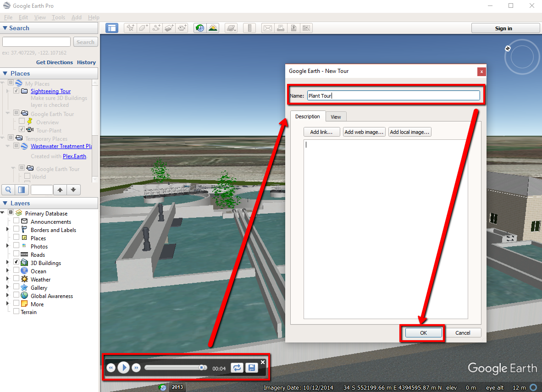
Task: Click the tour player progress slider
Action: 176,367
